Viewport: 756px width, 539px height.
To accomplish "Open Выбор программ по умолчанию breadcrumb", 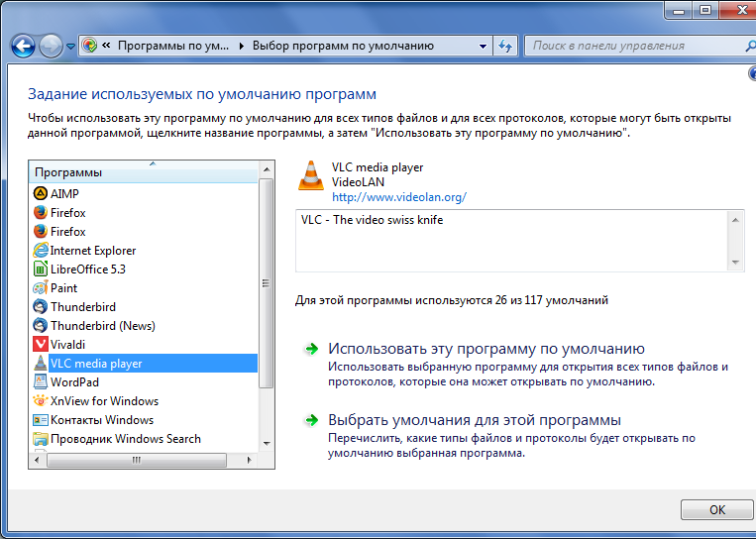I will (343, 46).
